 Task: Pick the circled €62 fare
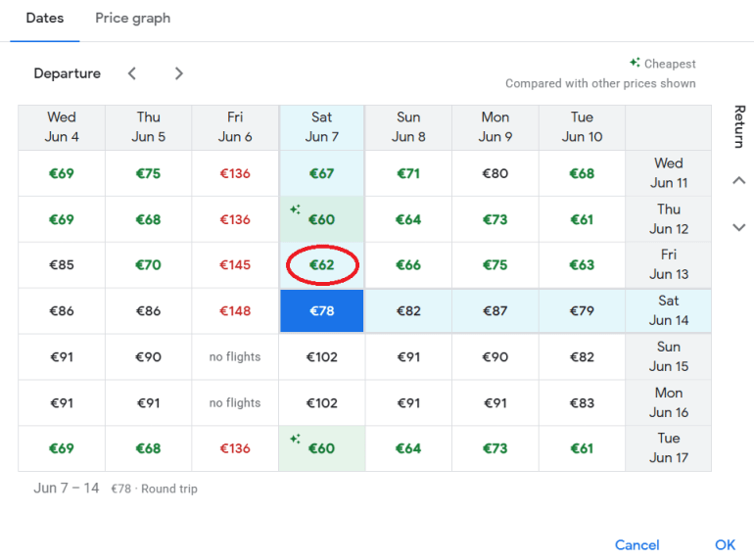(322, 265)
